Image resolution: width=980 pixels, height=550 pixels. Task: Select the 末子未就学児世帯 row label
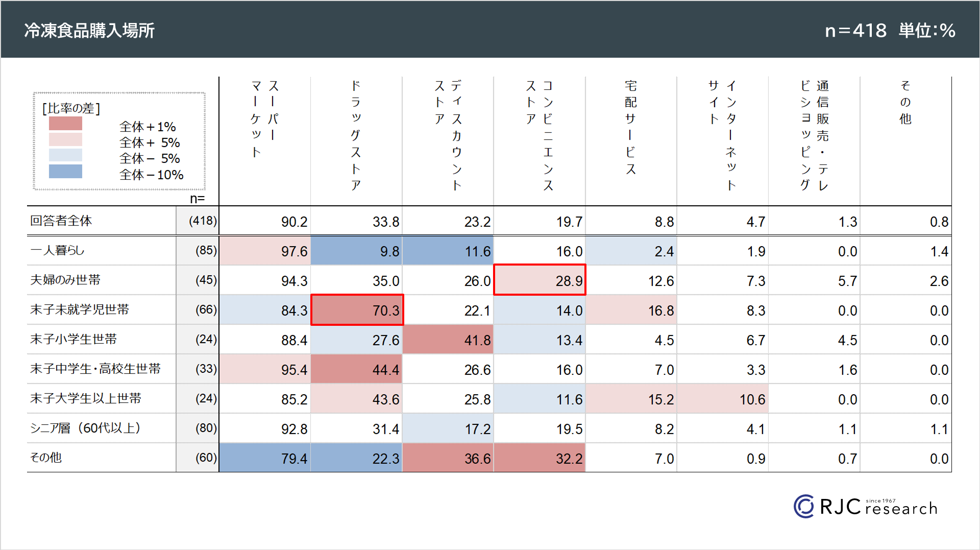click(80, 309)
